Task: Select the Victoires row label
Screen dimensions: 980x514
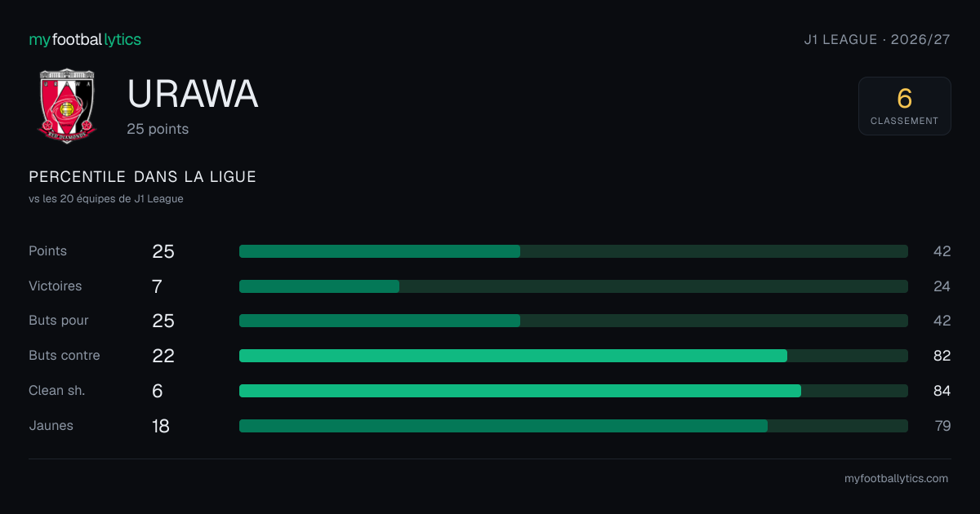Action: coord(56,286)
